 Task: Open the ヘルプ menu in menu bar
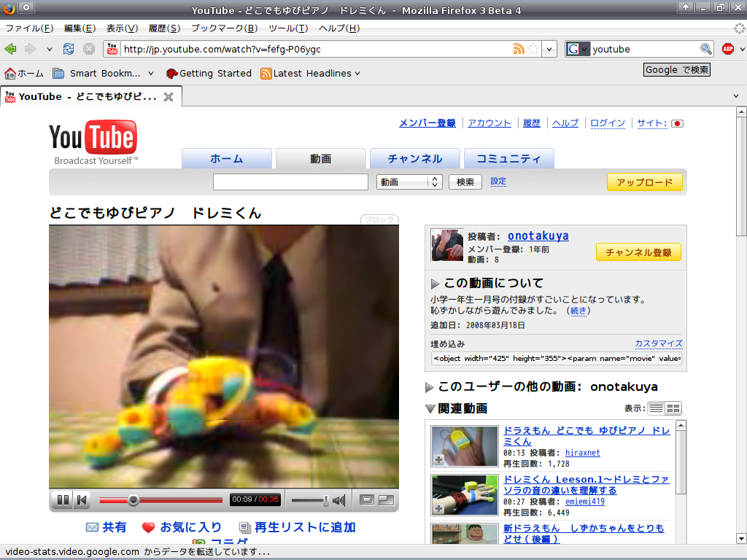click(339, 28)
